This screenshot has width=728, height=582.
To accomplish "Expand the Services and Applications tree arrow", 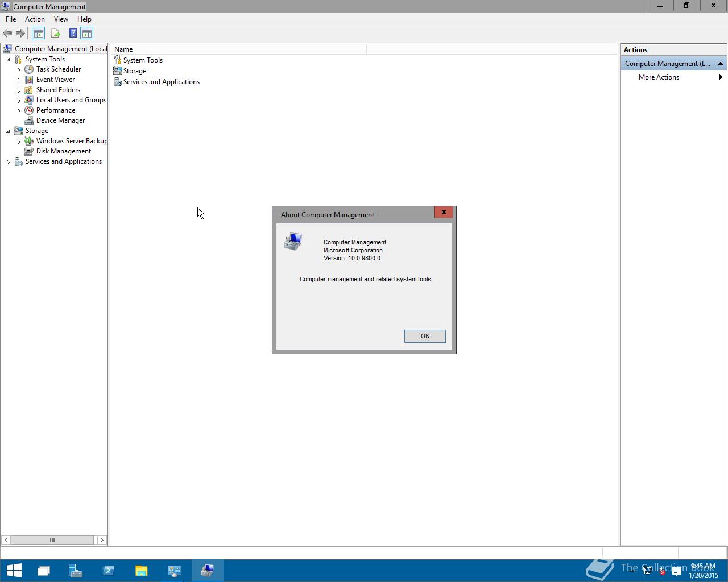I will pos(8,162).
